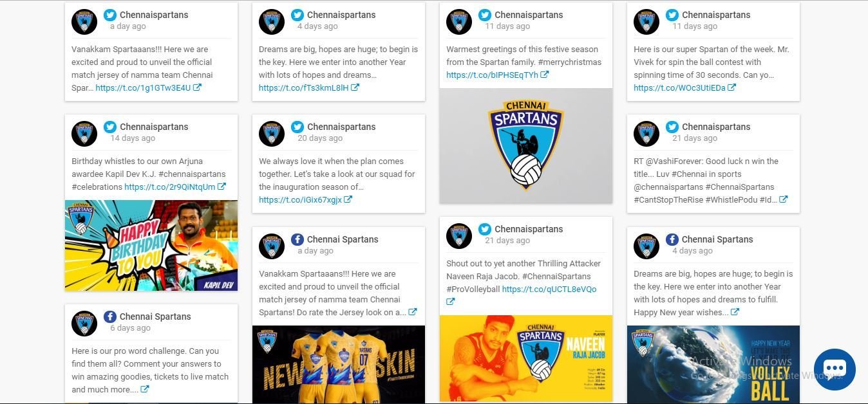Click Twitter icon on jersey unveil tweet
Viewport: 868px width, 404px height.
tap(110, 15)
